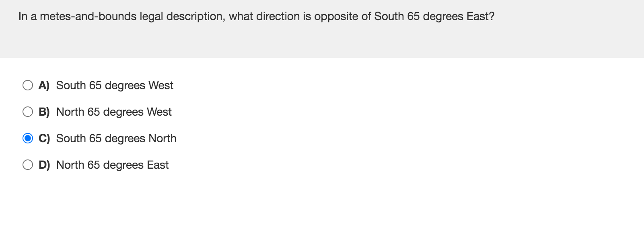Click the gray question header area
The image size is (644, 239).
click(322, 28)
